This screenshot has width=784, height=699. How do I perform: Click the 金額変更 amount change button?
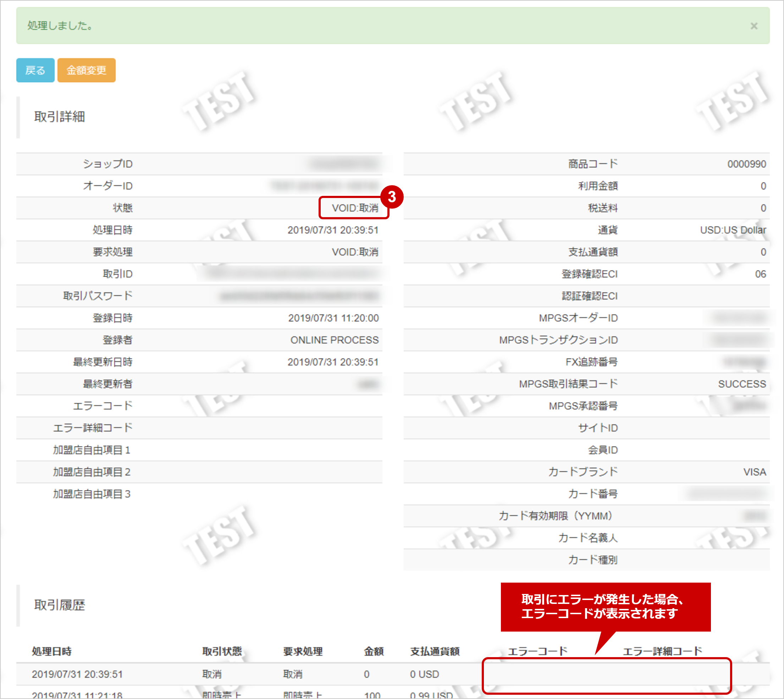pyautogui.click(x=87, y=70)
